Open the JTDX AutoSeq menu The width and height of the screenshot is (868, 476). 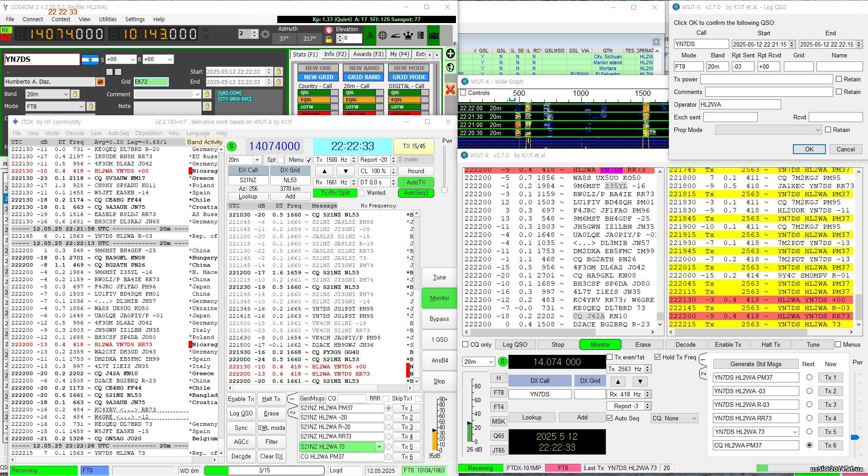118,133
